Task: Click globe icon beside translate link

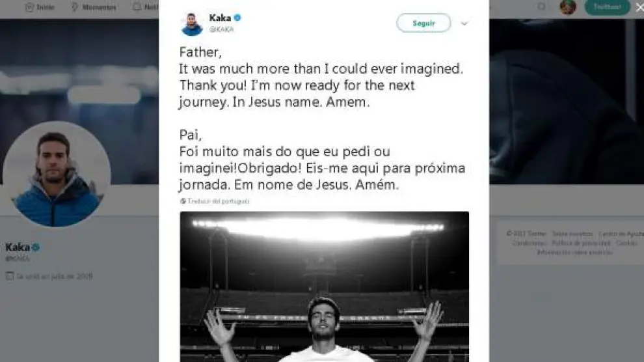Action: (183, 201)
